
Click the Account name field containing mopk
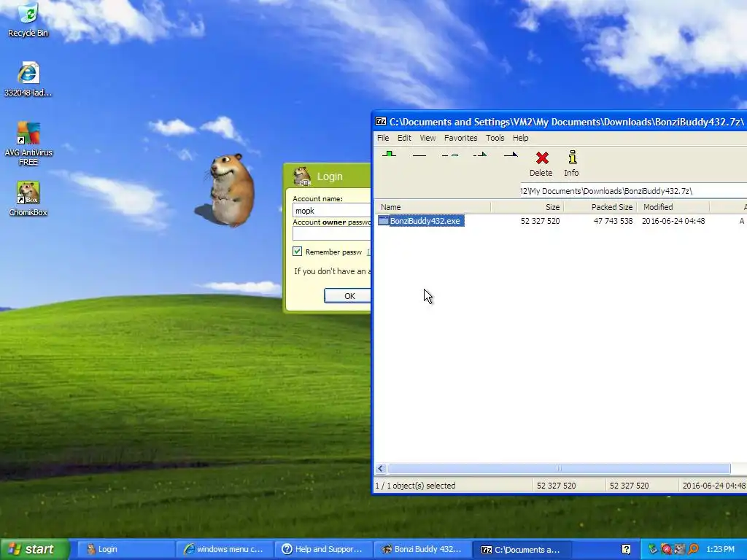pyautogui.click(x=332, y=211)
